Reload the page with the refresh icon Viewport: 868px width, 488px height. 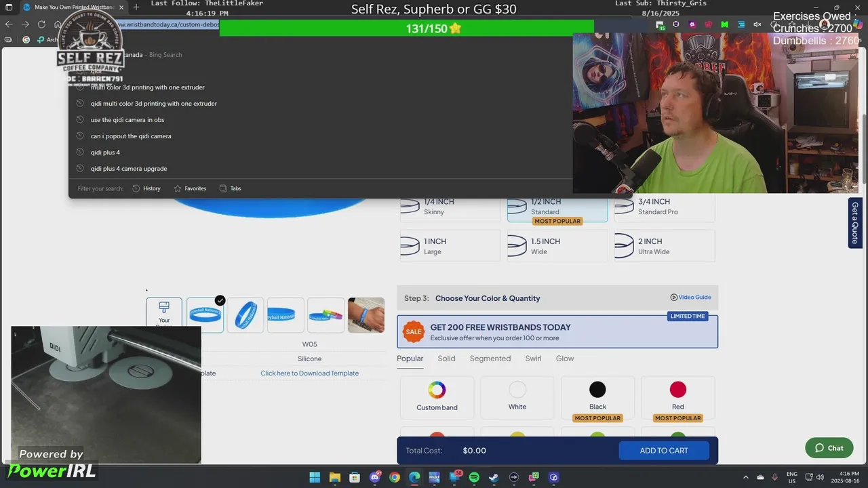pyautogui.click(x=41, y=24)
